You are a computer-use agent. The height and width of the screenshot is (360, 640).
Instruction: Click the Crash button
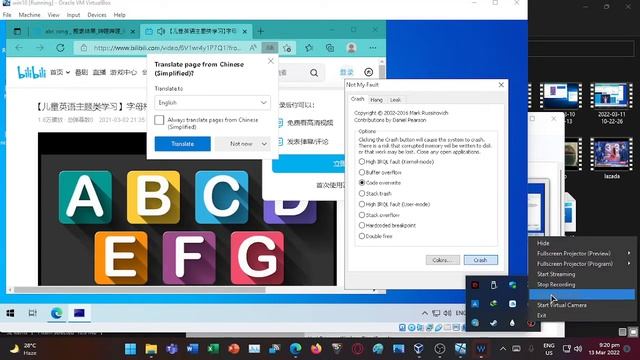480,260
